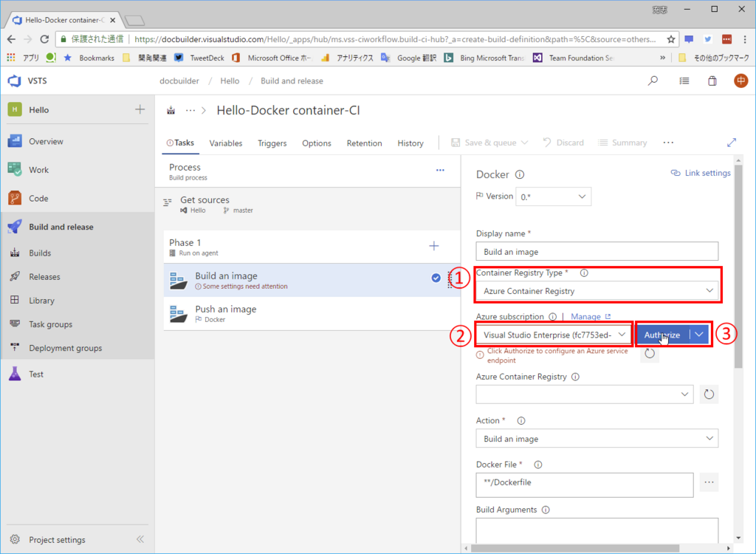
Task: Open the search magnifier icon
Action: (x=653, y=81)
